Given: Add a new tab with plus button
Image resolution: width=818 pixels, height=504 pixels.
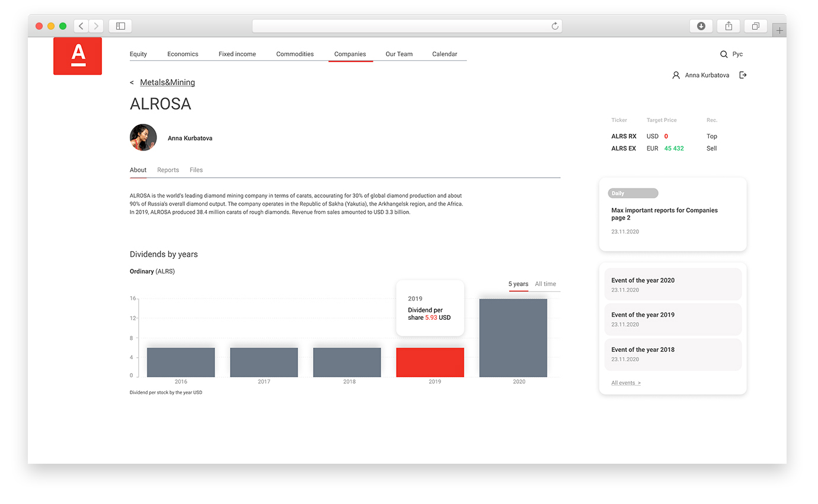Looking at the screenshot, I should [779, 30].
